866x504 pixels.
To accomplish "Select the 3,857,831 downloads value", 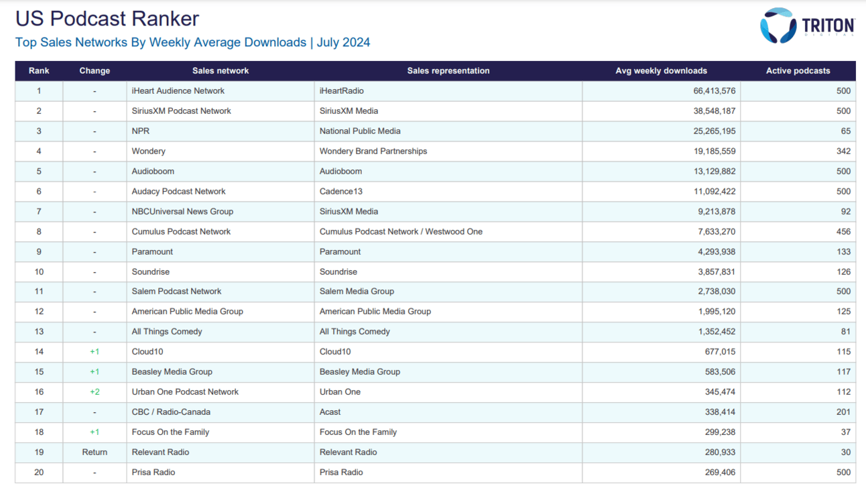I will click(717, 272).
